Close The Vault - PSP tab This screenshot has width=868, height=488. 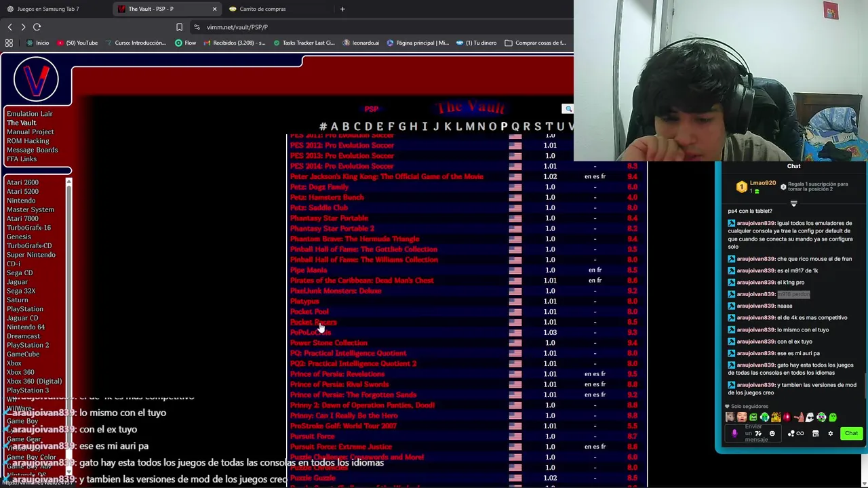click(214, 9)
